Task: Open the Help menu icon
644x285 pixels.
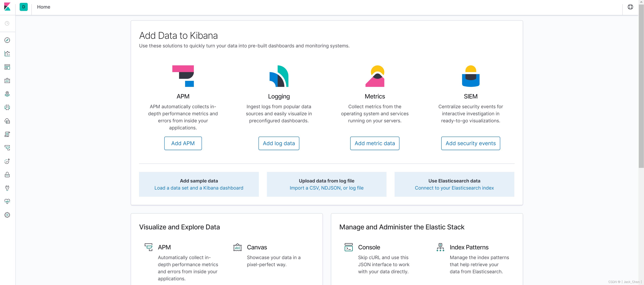Action: coord(630,7)
